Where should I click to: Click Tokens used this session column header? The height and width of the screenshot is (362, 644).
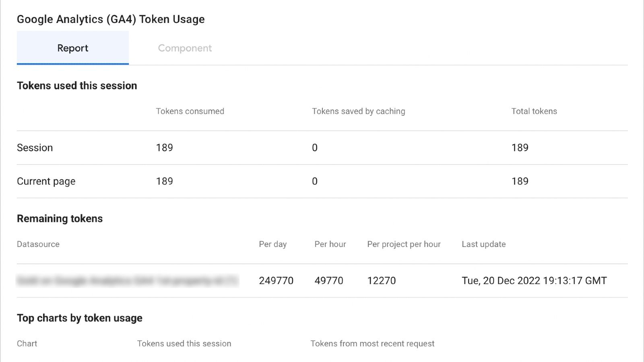click(184, 343)
